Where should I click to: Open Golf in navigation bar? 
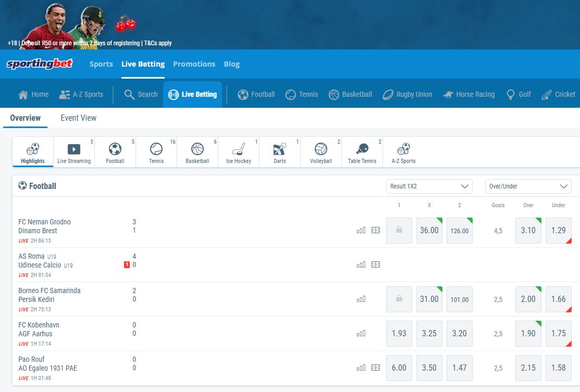pyautogui.click(x=519, y=95)
